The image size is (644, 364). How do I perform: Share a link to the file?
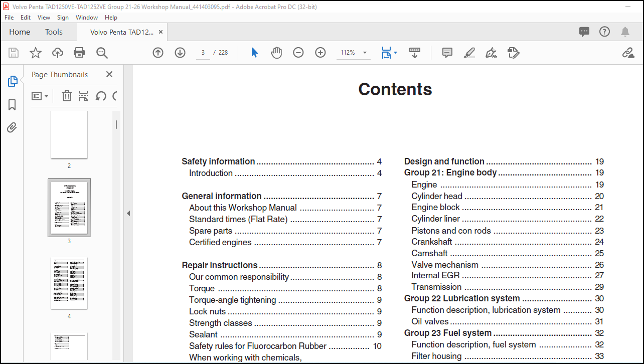click(628, 53)
